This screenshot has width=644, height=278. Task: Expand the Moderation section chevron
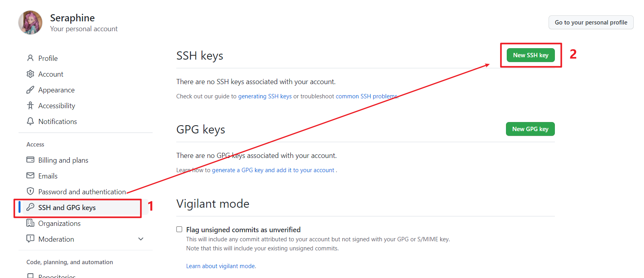coord(141,239)
